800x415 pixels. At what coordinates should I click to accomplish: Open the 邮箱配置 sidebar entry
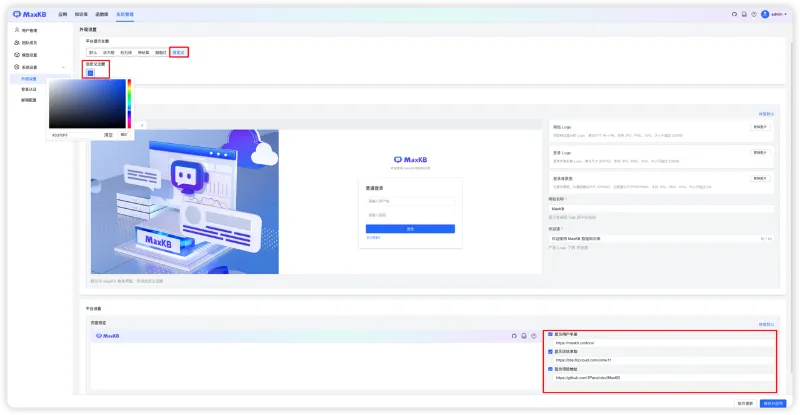pos(29,100)
